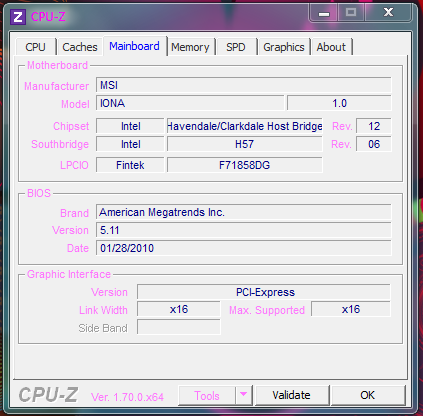The height and width of the screenshot is (416, 423).
Task: Click the BIOS Brand American Megatrends field
Action: pos(244,212)
